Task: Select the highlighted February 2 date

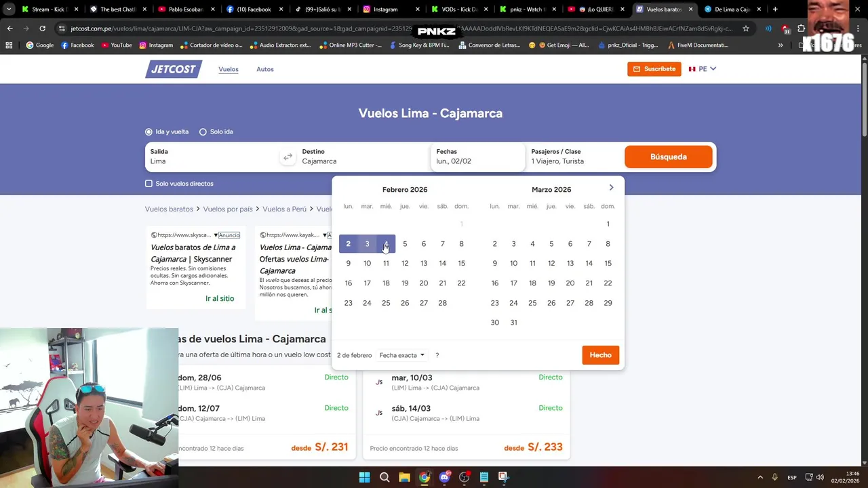Action: pos(348,244)
